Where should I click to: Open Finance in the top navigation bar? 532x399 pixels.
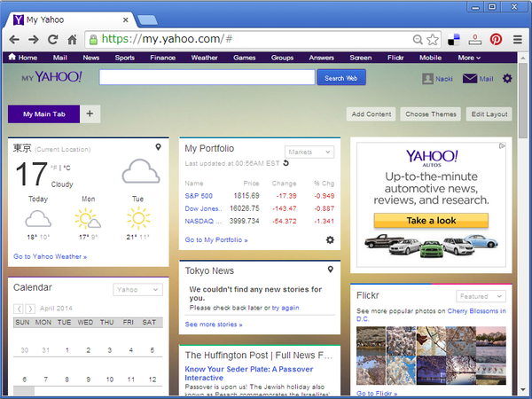[163, 58]
